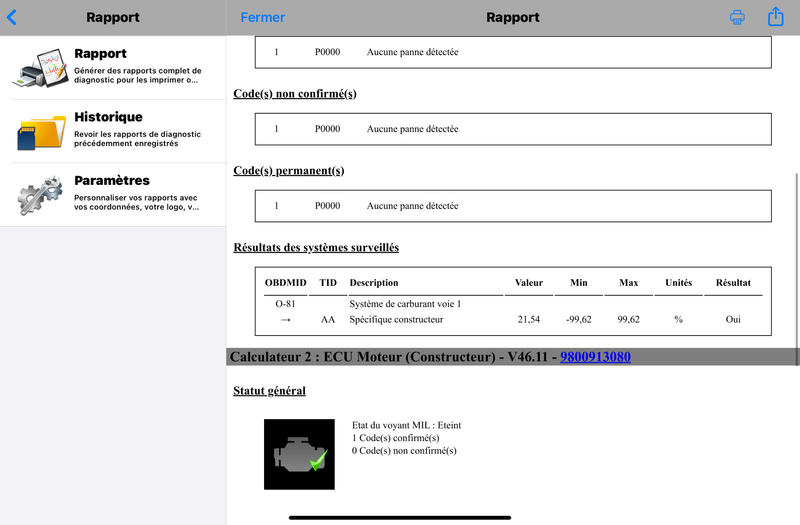Click the 'Code(s) permanent(s)' heading
This screenshot has height=525, width=800.
(x=289, y=170)
